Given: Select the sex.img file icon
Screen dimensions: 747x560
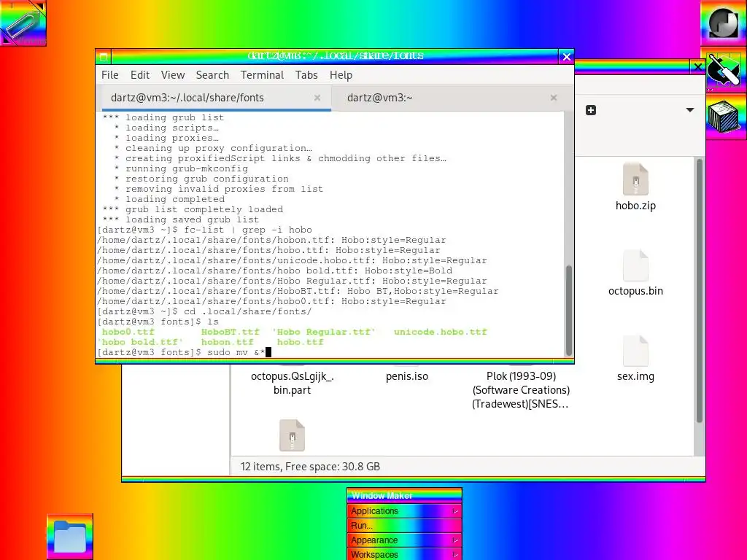Looking at the screenshot, I should (635, 351).
